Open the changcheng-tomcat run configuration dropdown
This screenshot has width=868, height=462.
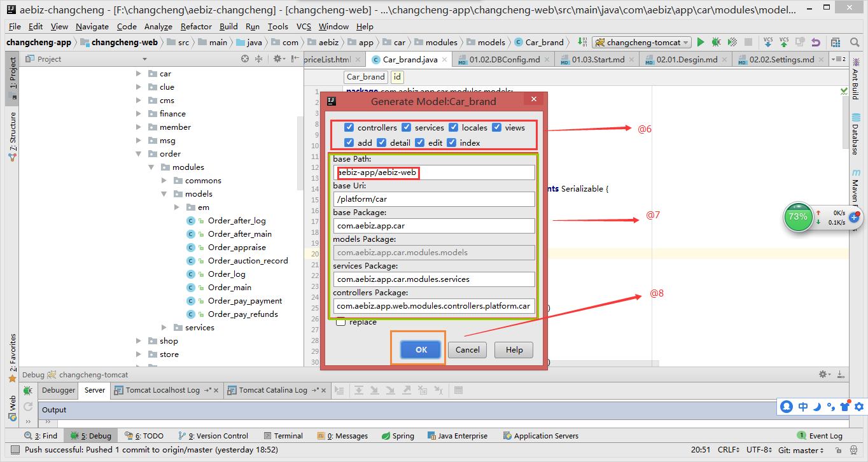(641, 43)
